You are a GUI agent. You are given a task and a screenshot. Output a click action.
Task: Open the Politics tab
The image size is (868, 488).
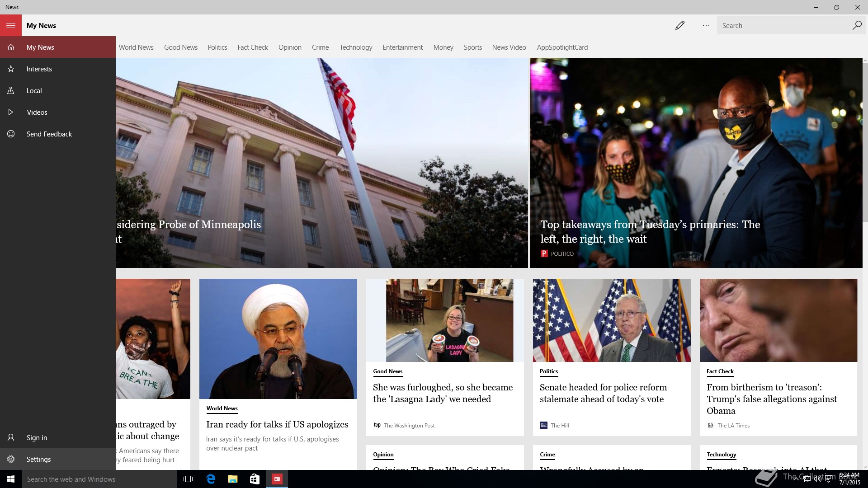[217, 47]
